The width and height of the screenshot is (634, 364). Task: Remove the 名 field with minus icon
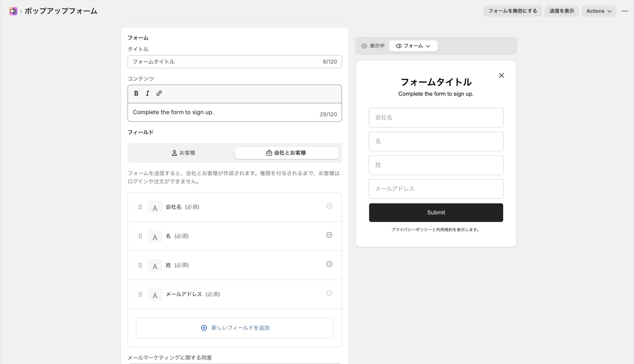(x=329, y=235)
